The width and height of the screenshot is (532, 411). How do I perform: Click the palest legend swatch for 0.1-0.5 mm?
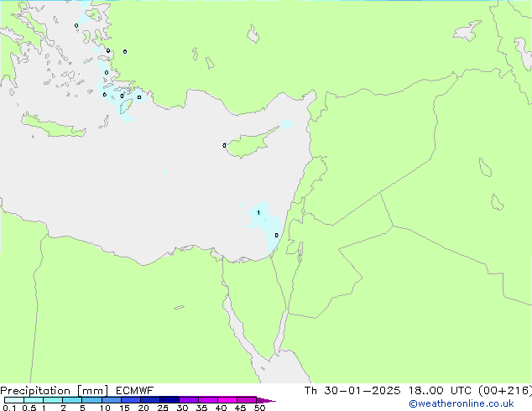coord(14,400)
